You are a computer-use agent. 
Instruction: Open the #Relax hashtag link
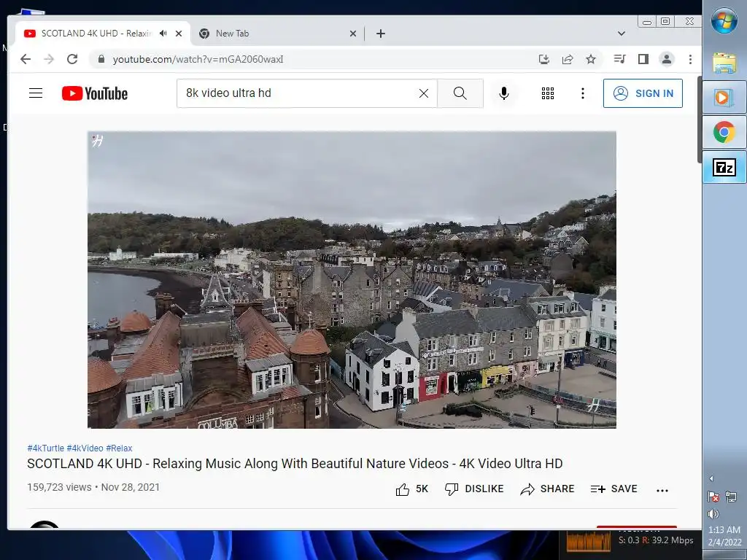click(119, 448)
